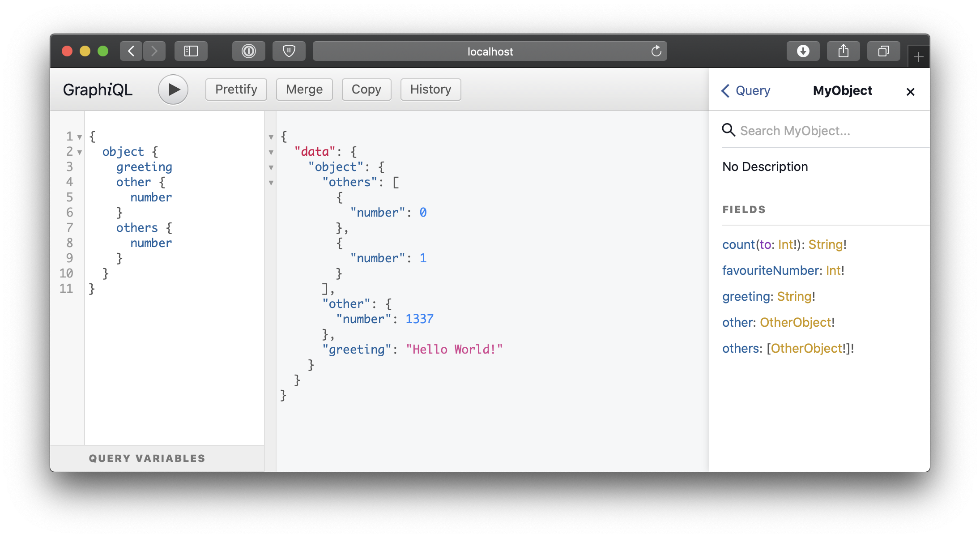
Task: Expand the Query Variables panel
Action: pyautogui.click(x=147, y=458)
